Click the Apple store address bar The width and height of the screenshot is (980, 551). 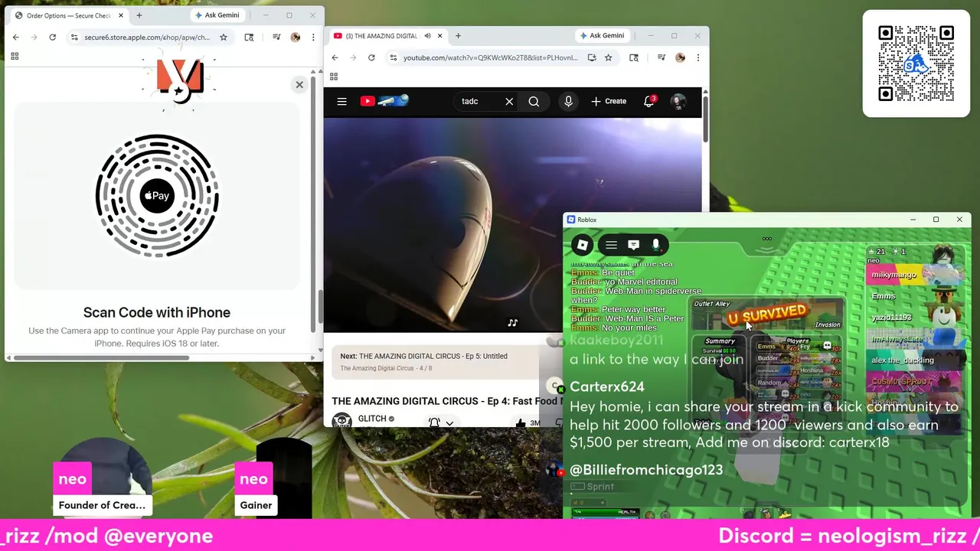147,37
